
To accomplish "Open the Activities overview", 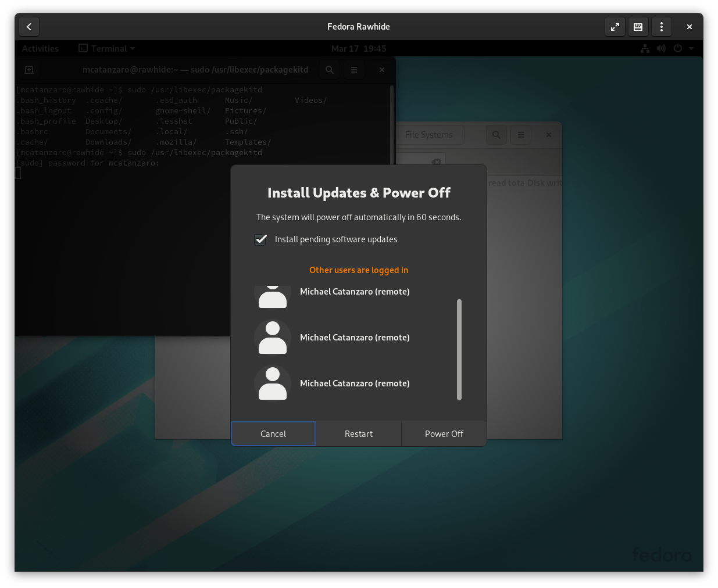I will 40,49.
